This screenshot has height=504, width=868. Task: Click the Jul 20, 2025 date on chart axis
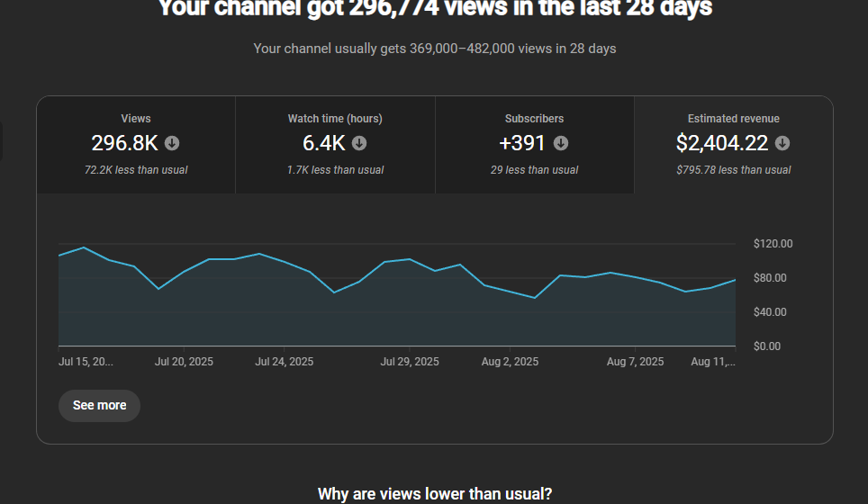(184, 362)
